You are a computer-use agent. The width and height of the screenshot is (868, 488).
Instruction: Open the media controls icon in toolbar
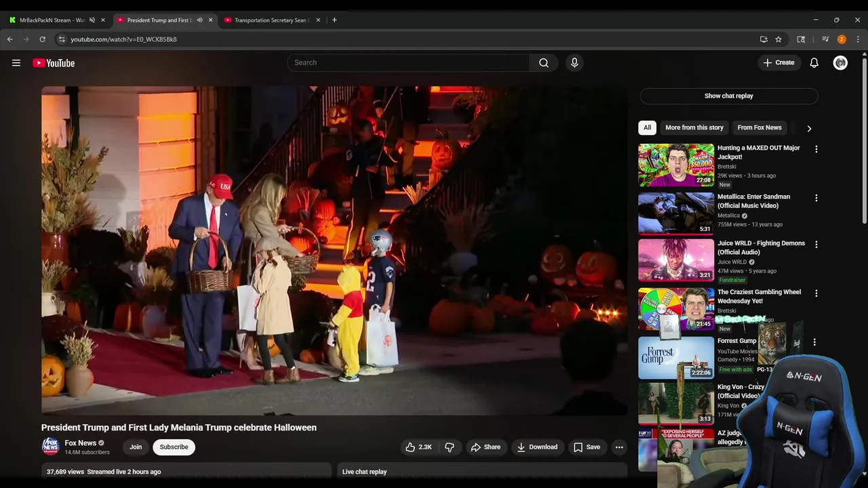click(x=825, y=39)
